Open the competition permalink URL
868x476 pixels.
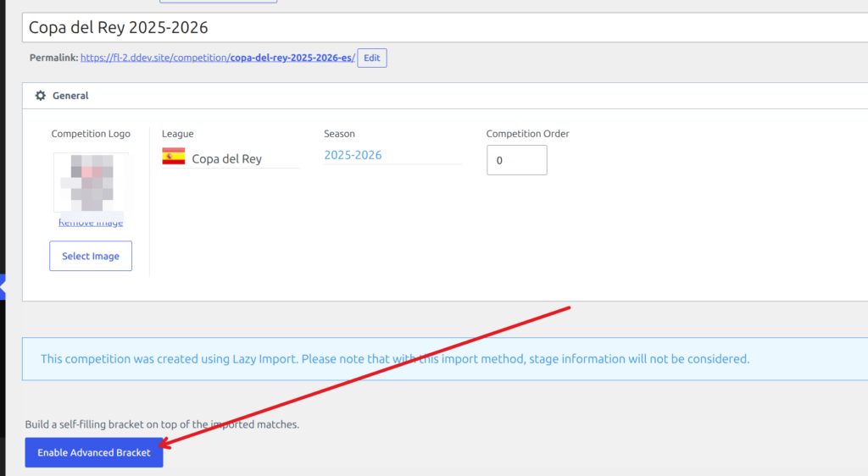218,58
